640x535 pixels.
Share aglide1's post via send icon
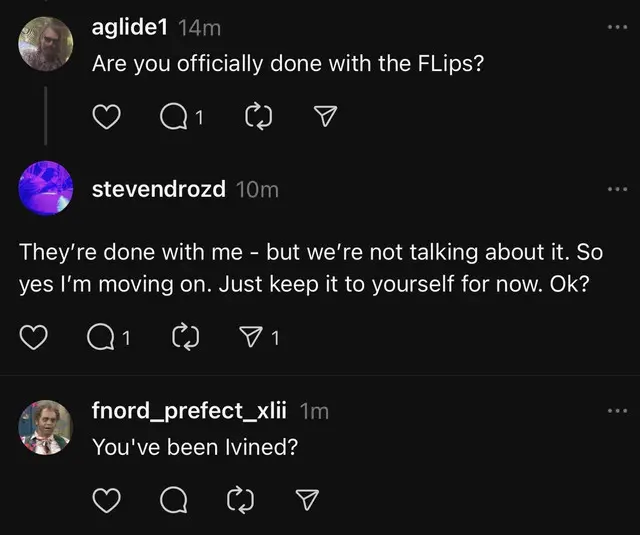point(323,118)
